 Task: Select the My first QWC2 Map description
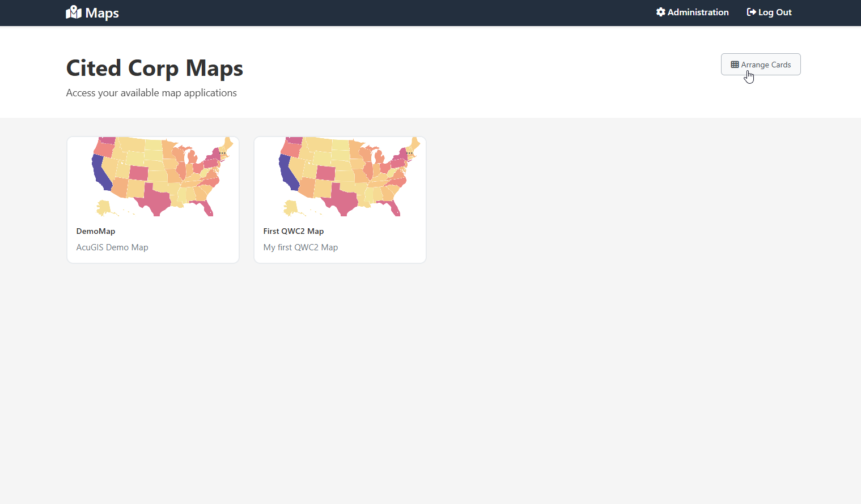pos(300,247)
